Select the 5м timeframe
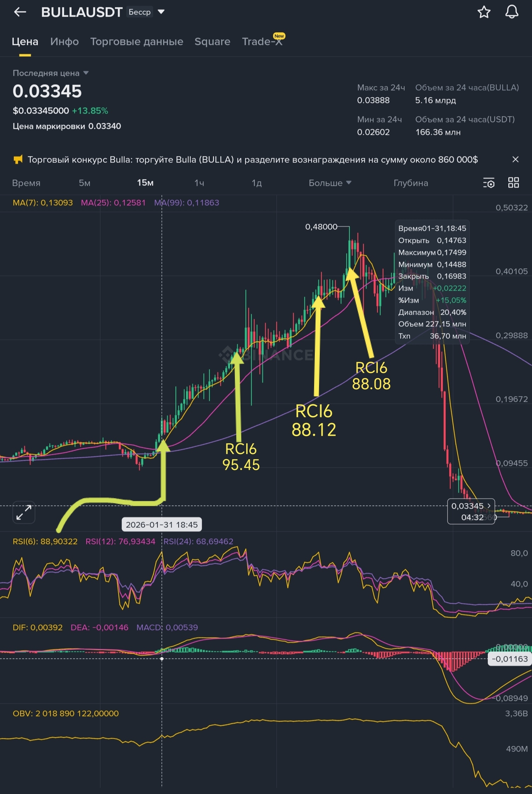Image resolution: width=532 pixels, height=794 pixels. coord(85,183)
